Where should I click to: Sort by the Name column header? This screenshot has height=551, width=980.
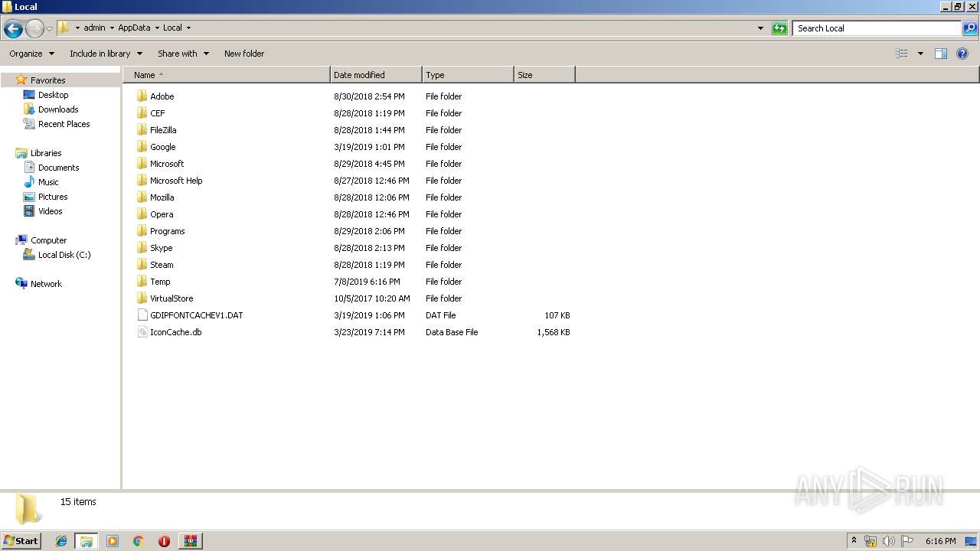pyautogui.click(x=227, y=75)
